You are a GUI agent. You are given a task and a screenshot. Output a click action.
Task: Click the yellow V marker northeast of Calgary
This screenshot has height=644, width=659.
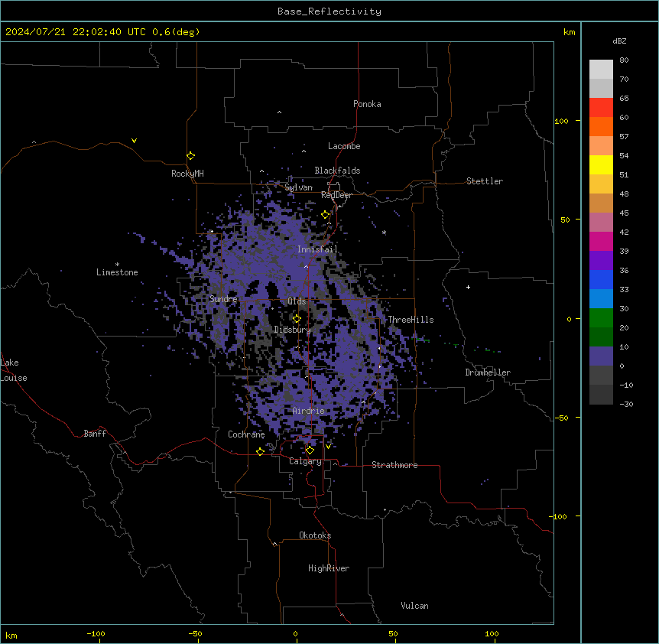pos(328,447)
